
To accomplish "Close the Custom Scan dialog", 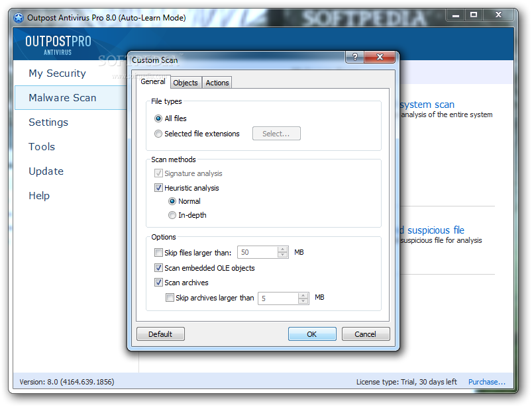I will (380, 57).
